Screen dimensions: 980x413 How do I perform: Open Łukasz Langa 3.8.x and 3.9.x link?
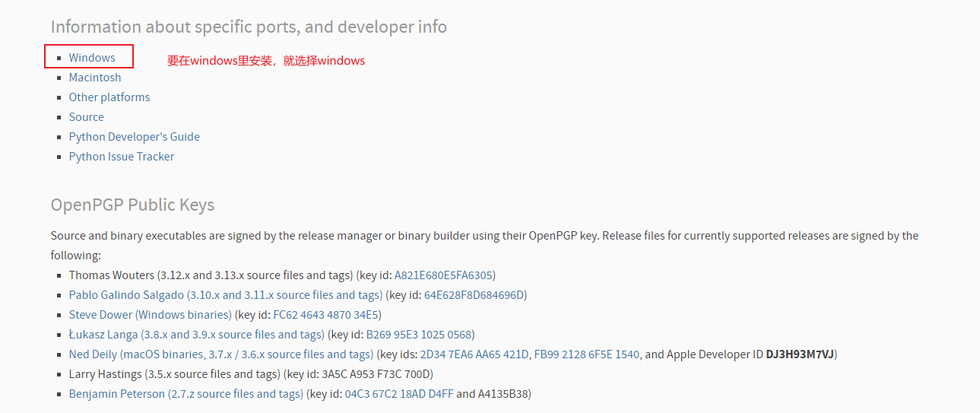196,335
